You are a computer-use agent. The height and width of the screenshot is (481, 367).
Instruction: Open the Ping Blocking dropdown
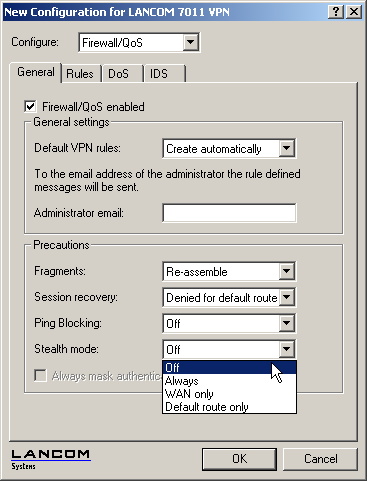(x=229, y=323)
